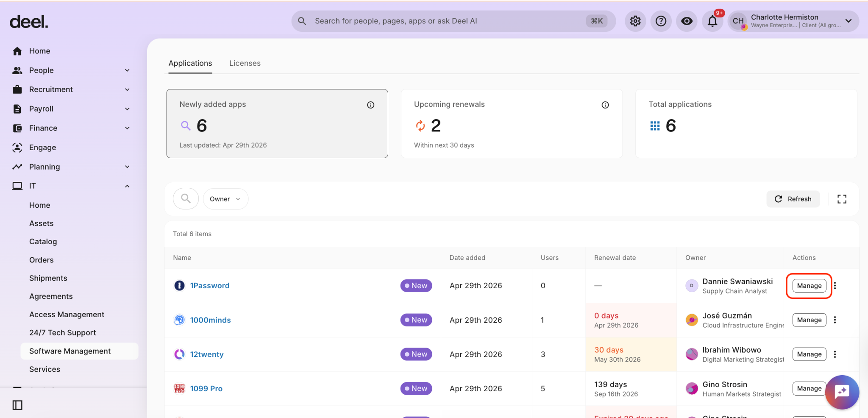868x418 pixels.
Task: Enter fullscreen table view
Action: point(842,199)
